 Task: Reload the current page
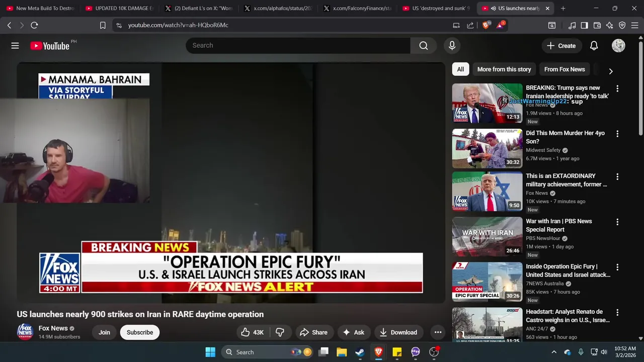coord(34,25)
